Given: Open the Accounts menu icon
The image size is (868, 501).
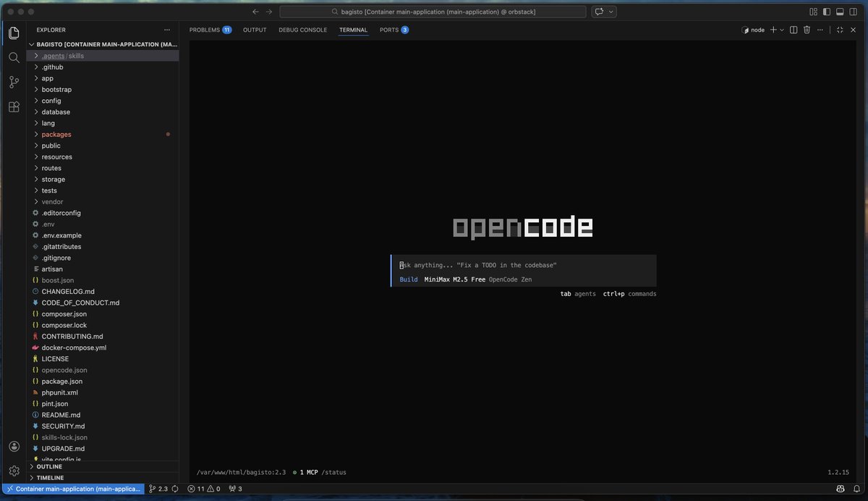Looking at the screenshot, I should click(14, 447).
